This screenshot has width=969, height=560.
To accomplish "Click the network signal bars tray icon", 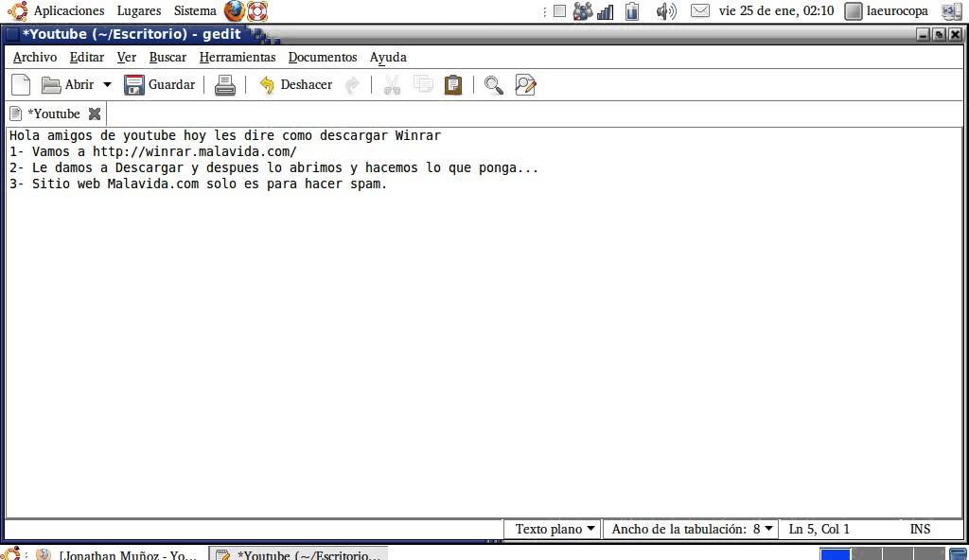I will point(605,11).
